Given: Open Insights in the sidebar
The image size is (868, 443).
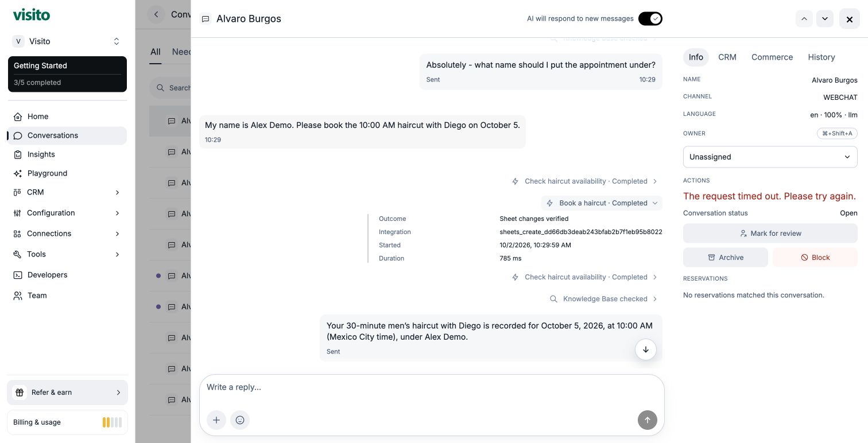Looking at the screenshot, I should coord(67,154).
